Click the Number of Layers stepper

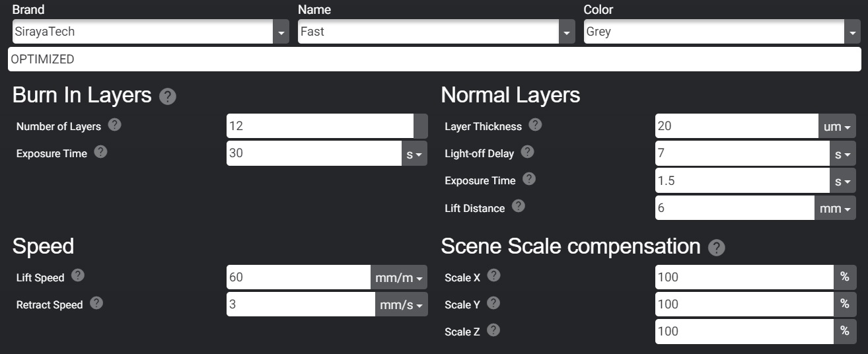click(x=421, y=126)
